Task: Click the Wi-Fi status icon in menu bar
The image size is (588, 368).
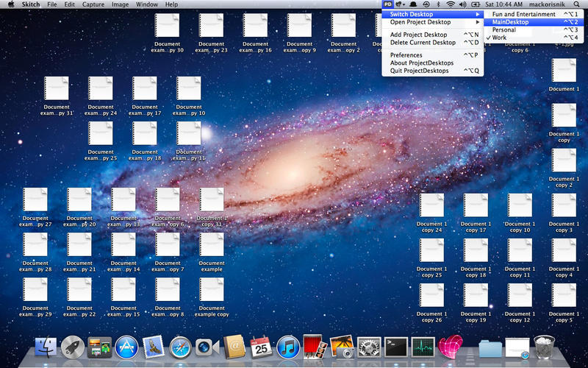Action: (450, 4)
